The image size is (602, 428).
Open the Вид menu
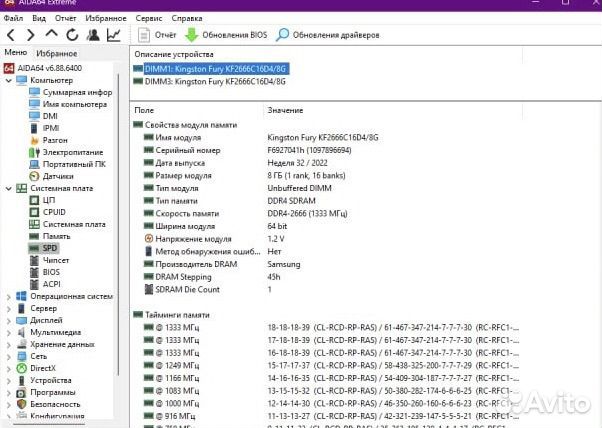(39, 18)
